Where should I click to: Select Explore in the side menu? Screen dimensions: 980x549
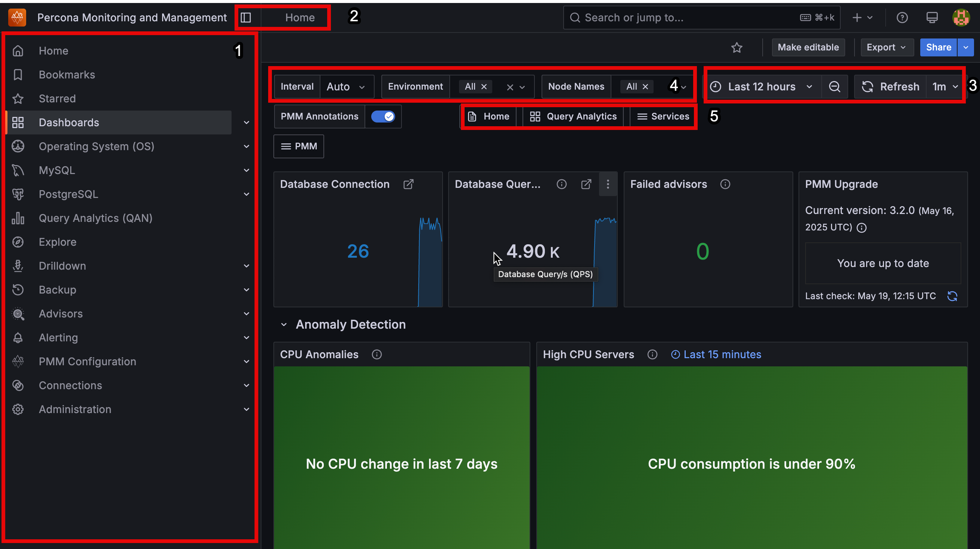tap(58, 242)
